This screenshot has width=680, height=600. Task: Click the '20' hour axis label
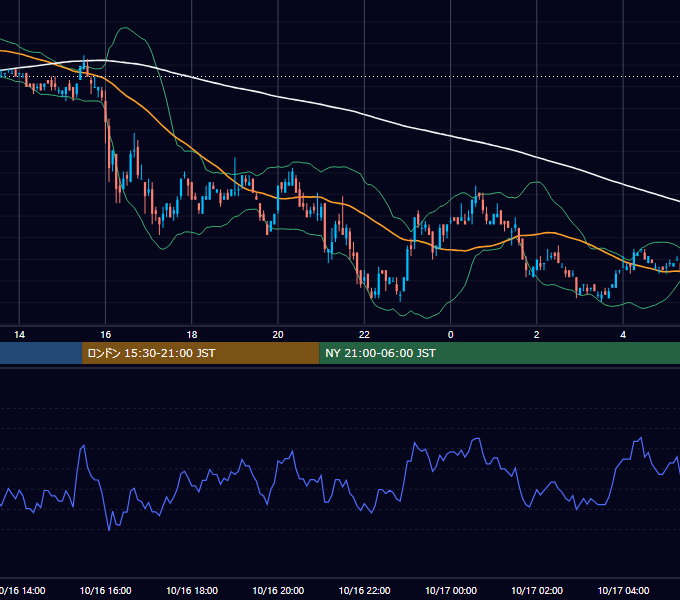(278, 335)
